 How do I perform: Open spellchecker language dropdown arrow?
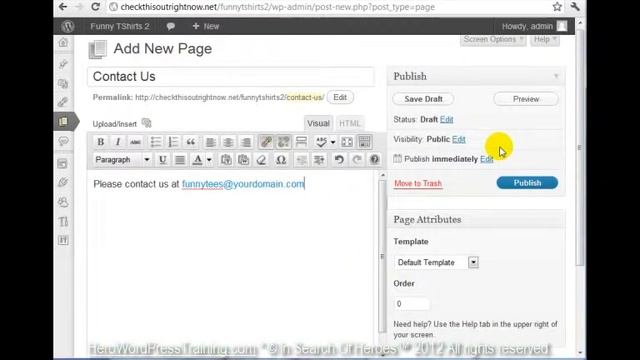pos(333,142)
